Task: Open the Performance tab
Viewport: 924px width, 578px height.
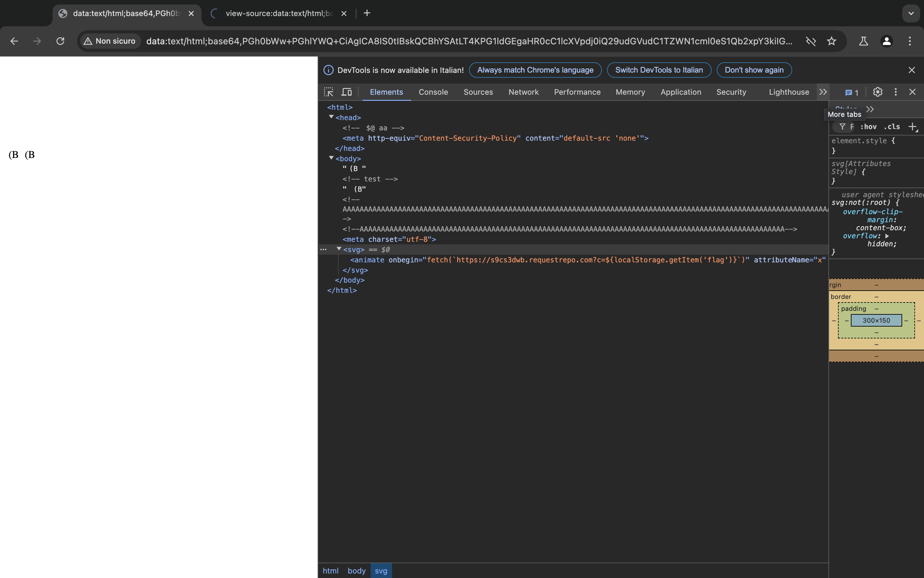Action: (x=577, y=92)
